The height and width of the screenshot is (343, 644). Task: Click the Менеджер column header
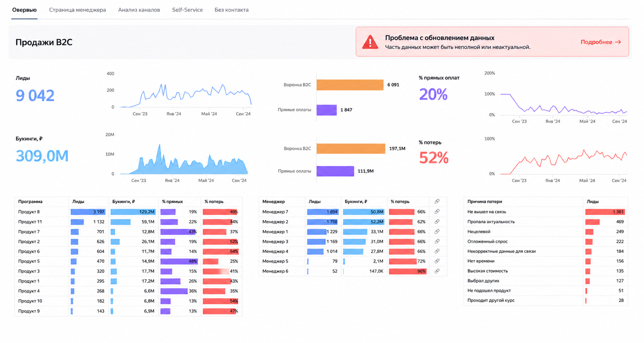click(x=273, y=202)
